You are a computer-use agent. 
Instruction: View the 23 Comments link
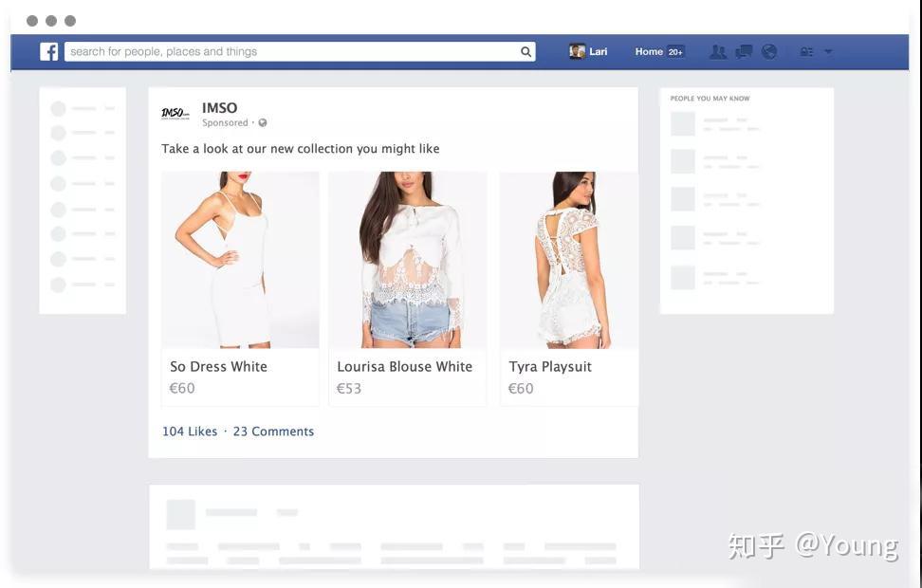tap(273, 432)
